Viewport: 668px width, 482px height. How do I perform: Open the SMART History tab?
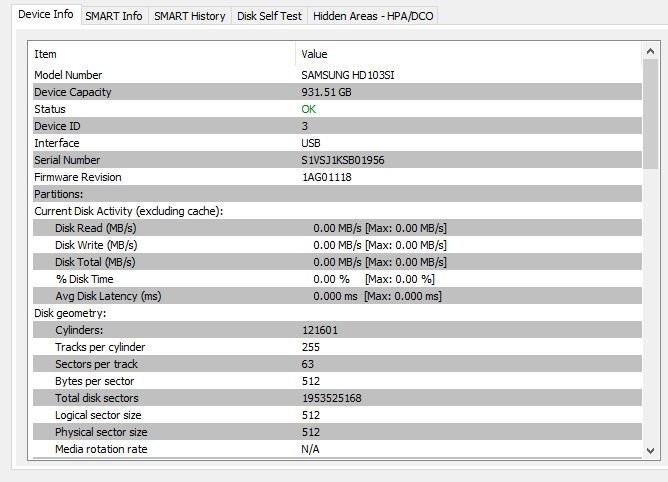click(189, 16)
